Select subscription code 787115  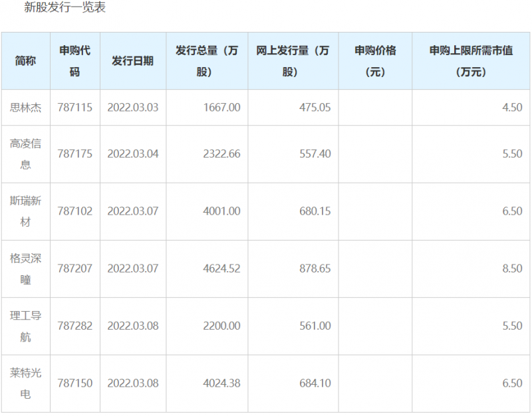point(74,108)
